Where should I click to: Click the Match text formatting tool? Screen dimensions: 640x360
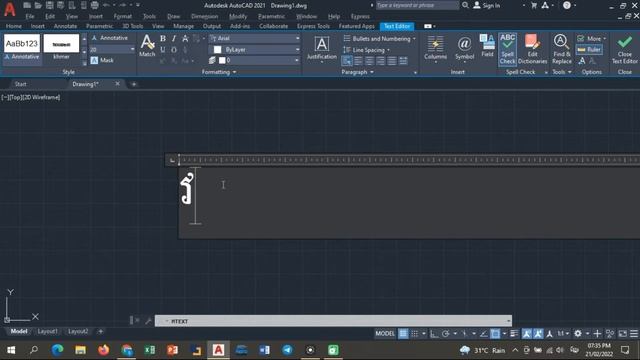147,46
